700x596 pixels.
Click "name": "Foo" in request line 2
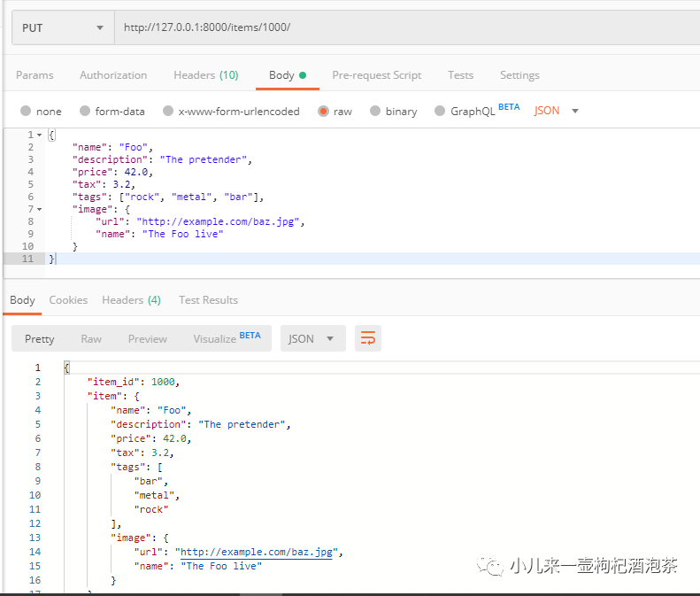(112, 147)
